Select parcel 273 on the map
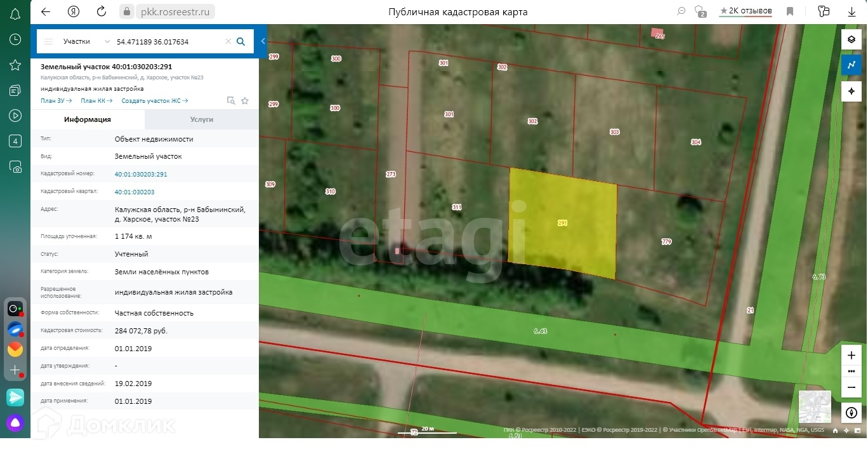This screenshot has height=461, width=868. [391, 173]
